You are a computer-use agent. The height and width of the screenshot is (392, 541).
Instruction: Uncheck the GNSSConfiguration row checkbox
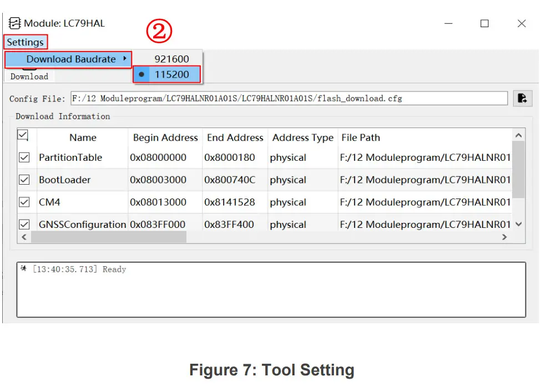point(24,225)
